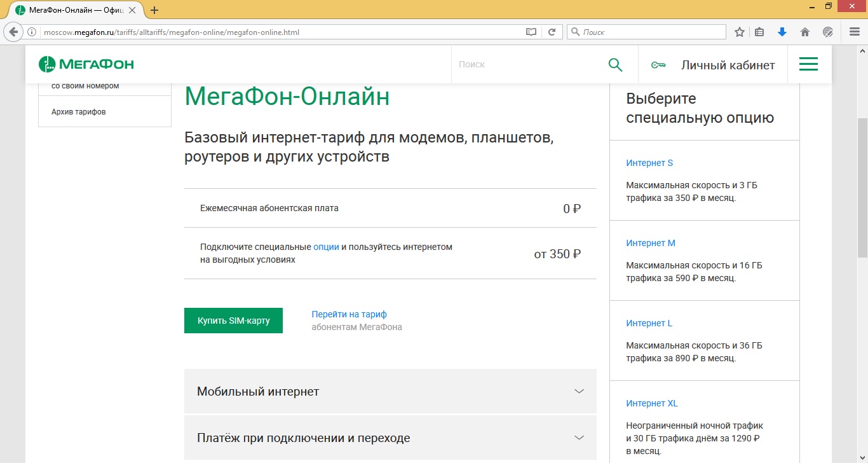Open the reading list clipboard icon

pos(759,31)
